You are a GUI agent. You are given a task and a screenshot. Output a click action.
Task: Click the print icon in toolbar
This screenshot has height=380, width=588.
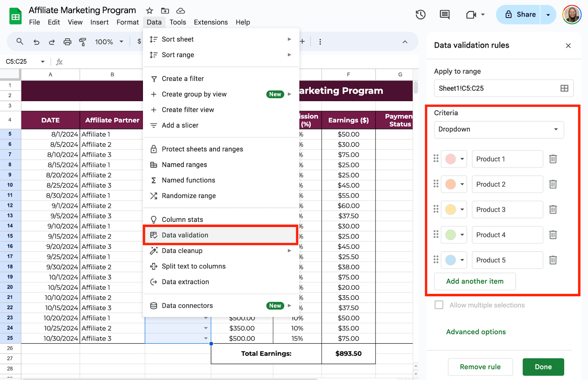(67, 42)
